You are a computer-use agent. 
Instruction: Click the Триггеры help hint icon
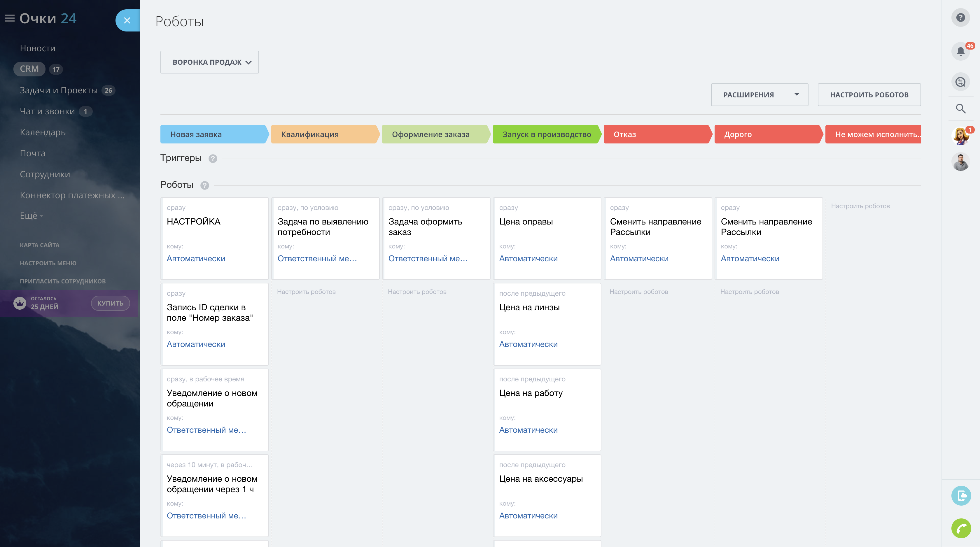click(213, 159)
